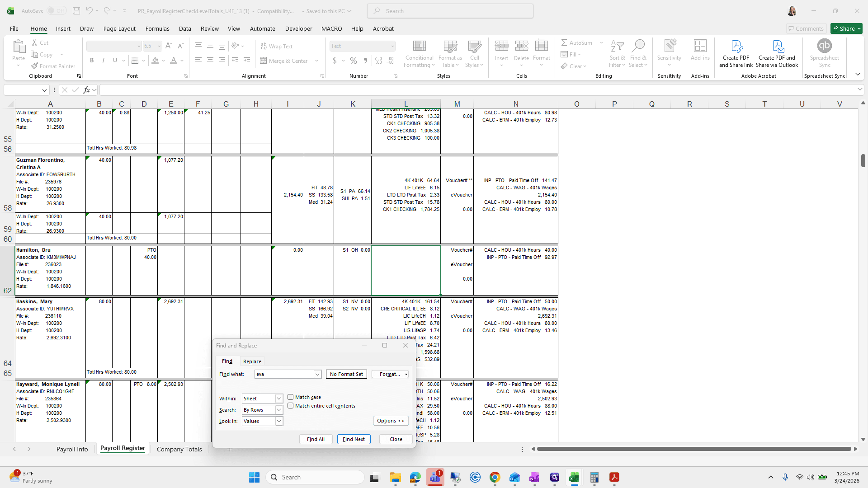Click the Format Painter icon
The image size is (868, 488).
[x=34, y=66]
